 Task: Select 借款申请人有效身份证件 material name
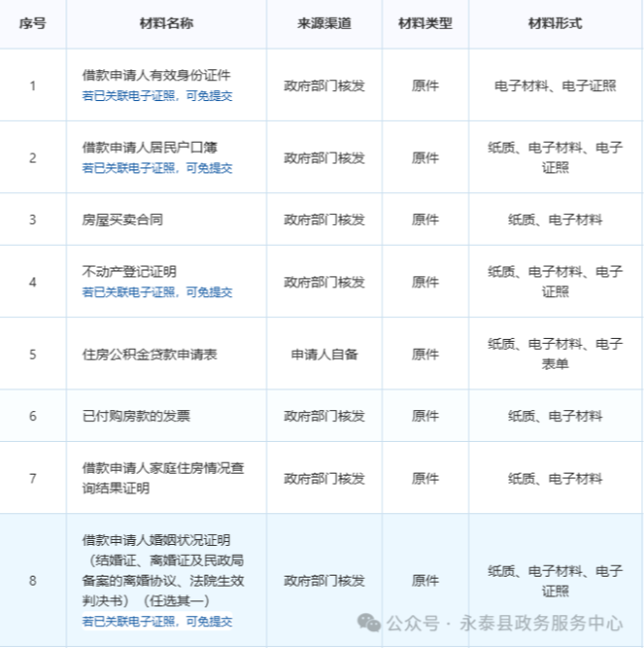157,75
